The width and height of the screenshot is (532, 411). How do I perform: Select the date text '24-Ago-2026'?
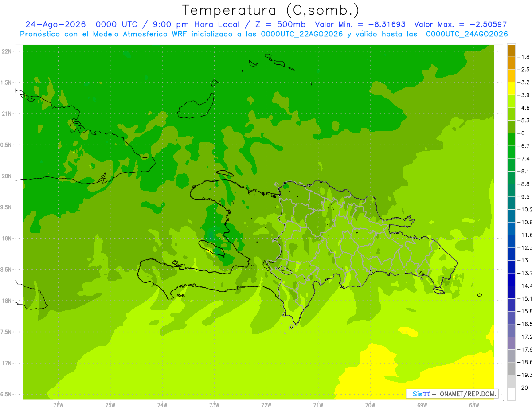(x=55, y=24)
